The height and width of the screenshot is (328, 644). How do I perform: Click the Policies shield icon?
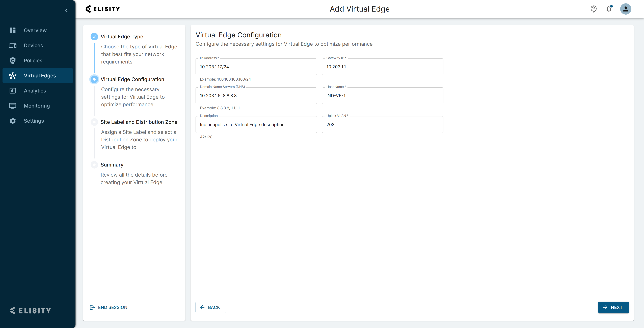coord(13,60)
